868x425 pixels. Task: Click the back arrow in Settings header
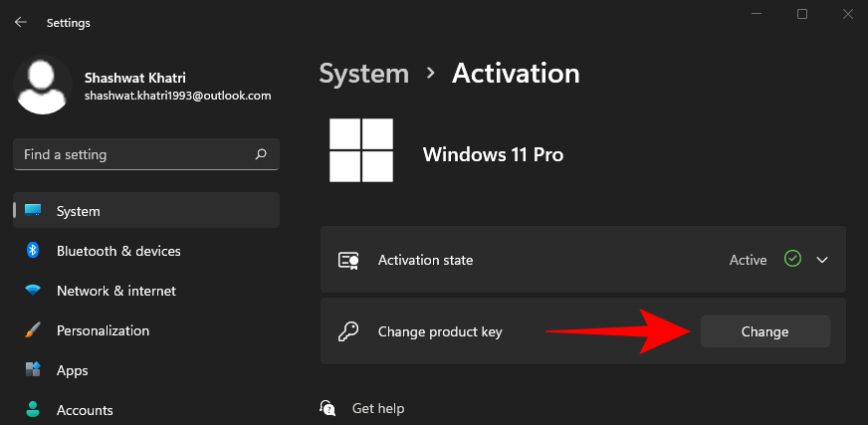(20, 22)
